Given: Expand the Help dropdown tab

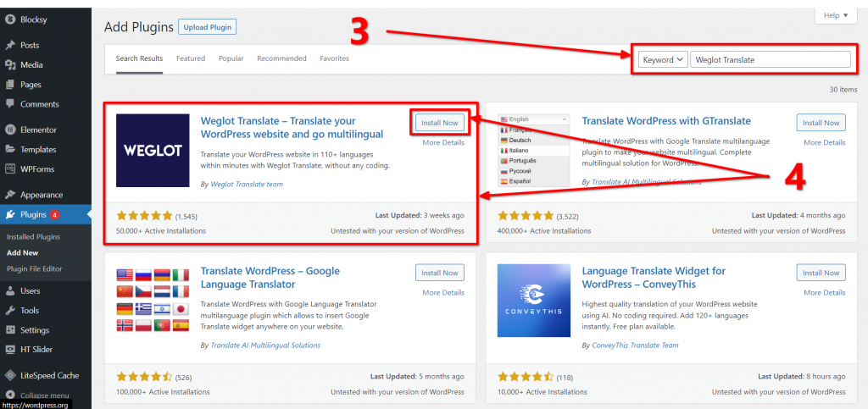Looking at the screenshot, I should point(835,15).
